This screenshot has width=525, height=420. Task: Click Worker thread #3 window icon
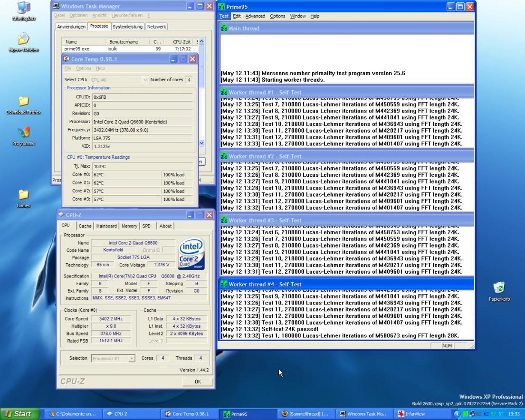(224, 220)
